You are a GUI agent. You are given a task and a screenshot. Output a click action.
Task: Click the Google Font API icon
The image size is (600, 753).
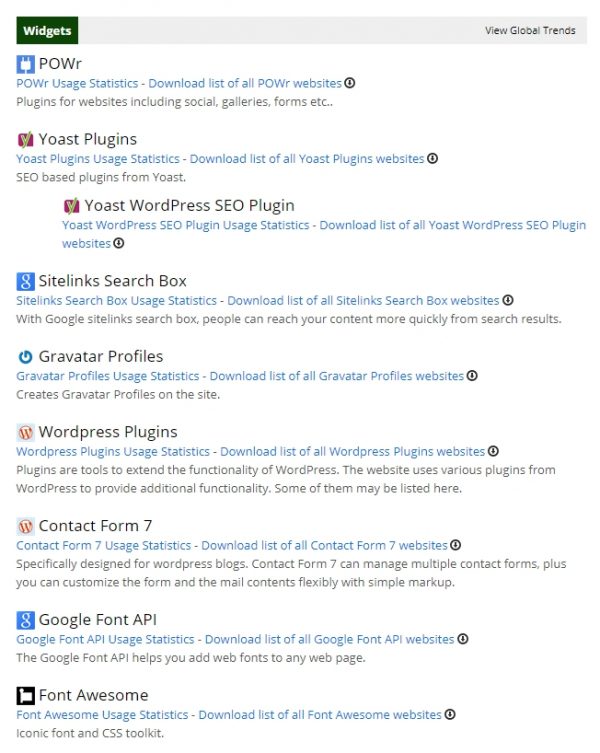pos(26,620)
